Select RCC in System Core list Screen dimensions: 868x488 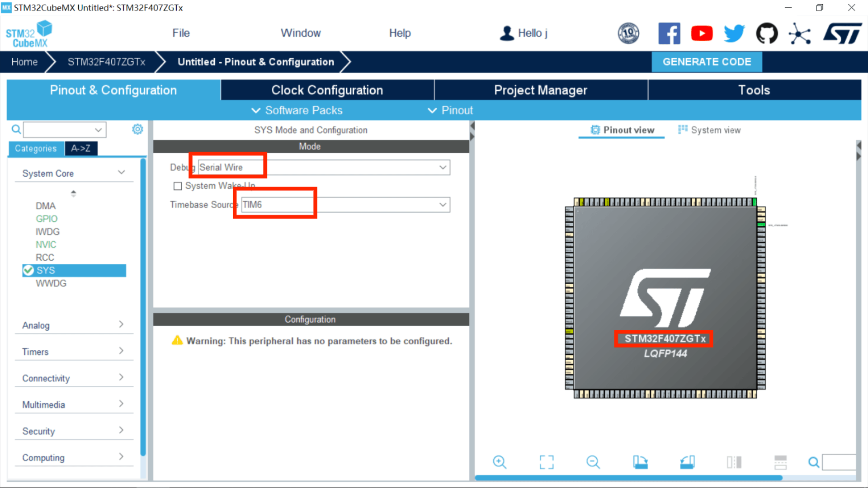coord(45,258)
